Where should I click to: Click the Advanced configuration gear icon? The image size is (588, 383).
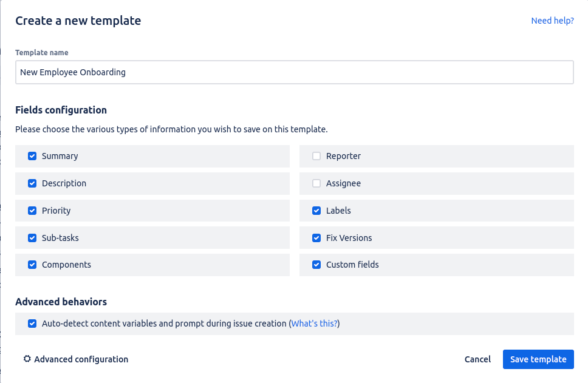pos(27,359)
